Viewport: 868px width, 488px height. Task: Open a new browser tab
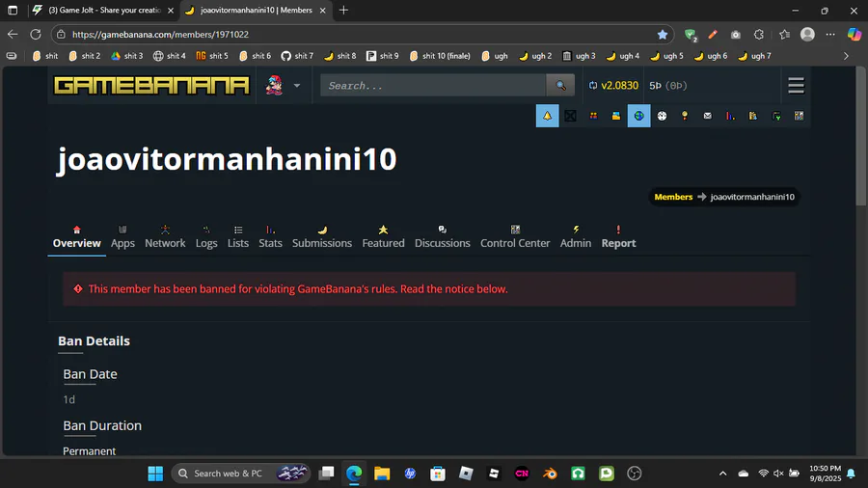(x=343, y=10)
